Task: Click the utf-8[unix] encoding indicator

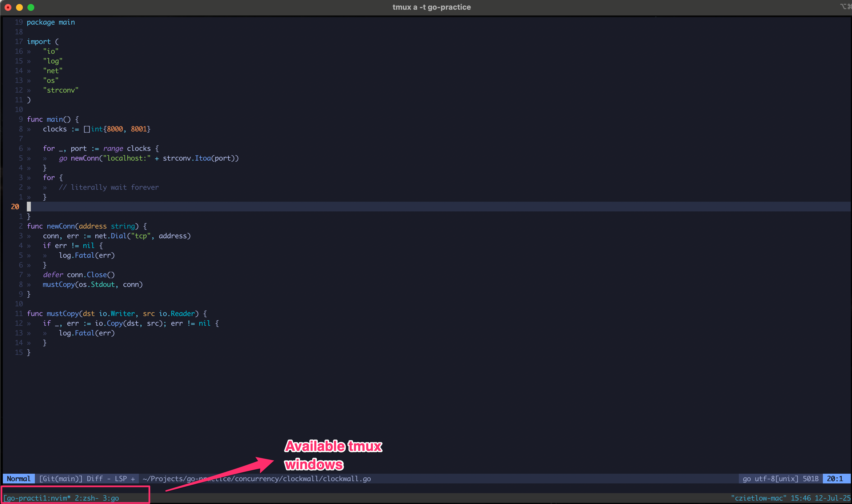Action: (776, 479)
